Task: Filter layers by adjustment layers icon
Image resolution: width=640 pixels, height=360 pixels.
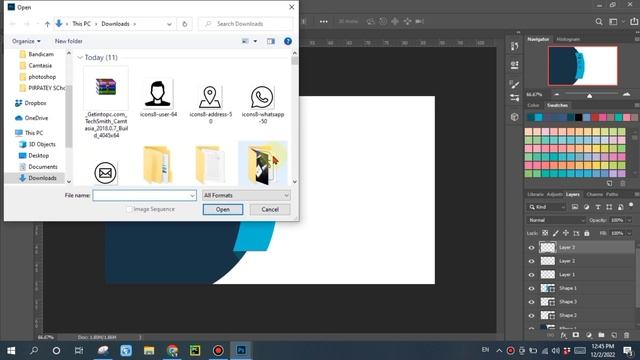Action: click(x=587, y=207)
